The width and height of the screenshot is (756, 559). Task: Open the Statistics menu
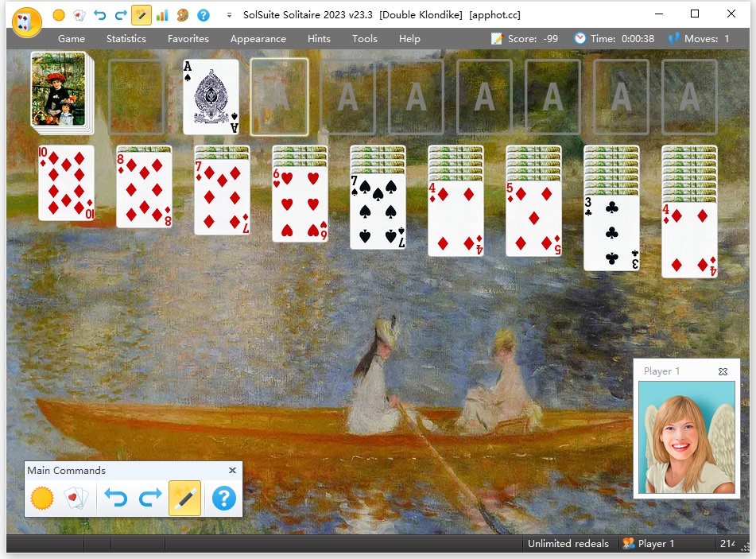pos(126,39)
